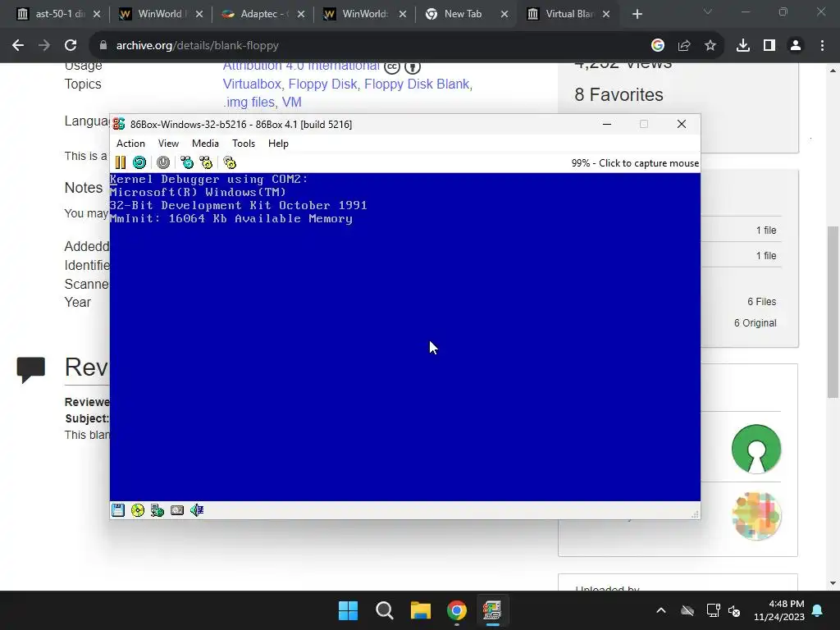Bookmark this page with star
This screenshot has width=840, height=630.
pyautogui.click(x=710, y=46)
